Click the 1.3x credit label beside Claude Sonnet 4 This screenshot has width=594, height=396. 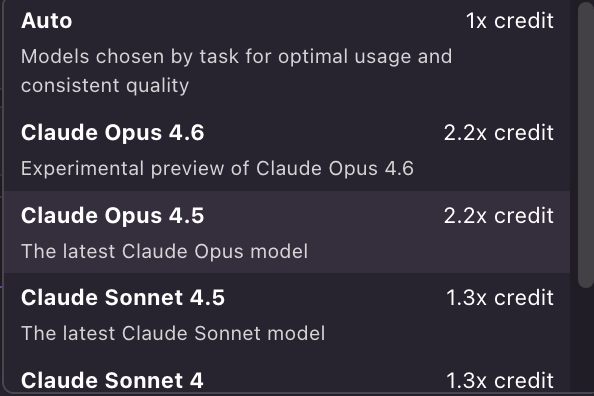[500, 381]
